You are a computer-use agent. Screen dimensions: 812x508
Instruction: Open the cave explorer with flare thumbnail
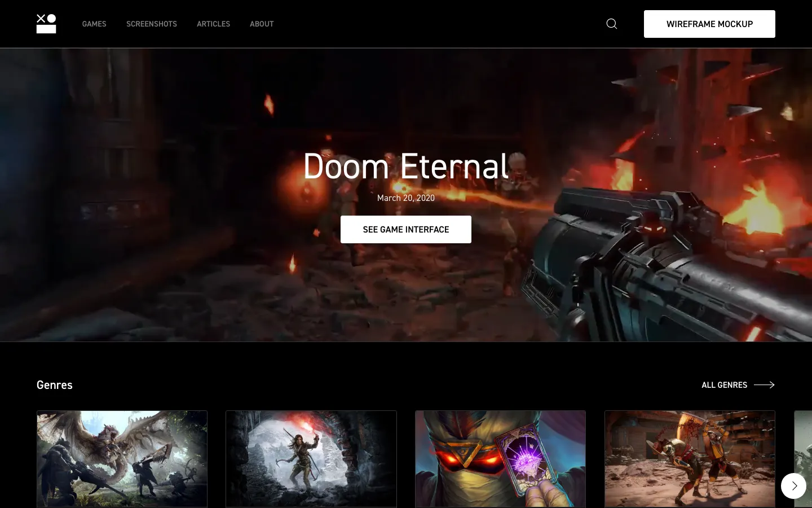[x=311, y=459]
